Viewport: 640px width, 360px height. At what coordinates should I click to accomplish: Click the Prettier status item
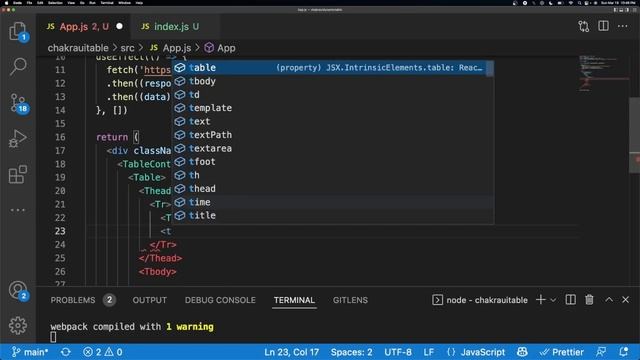(x=561, y=352)
